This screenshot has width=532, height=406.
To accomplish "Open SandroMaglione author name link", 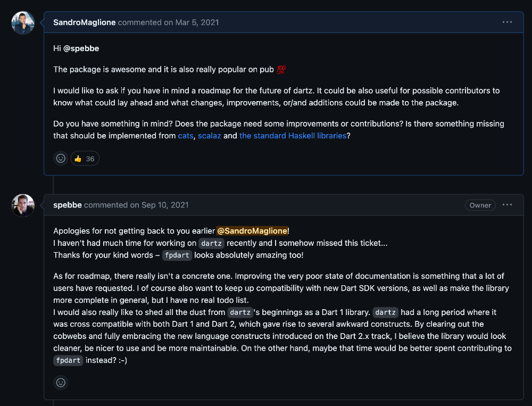I will (85, 22).
